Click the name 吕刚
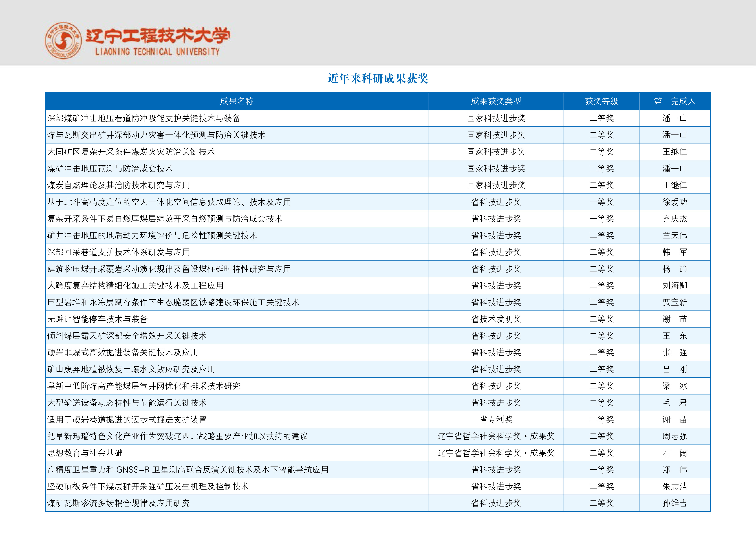756x557 pixels. tap(675, 369)
